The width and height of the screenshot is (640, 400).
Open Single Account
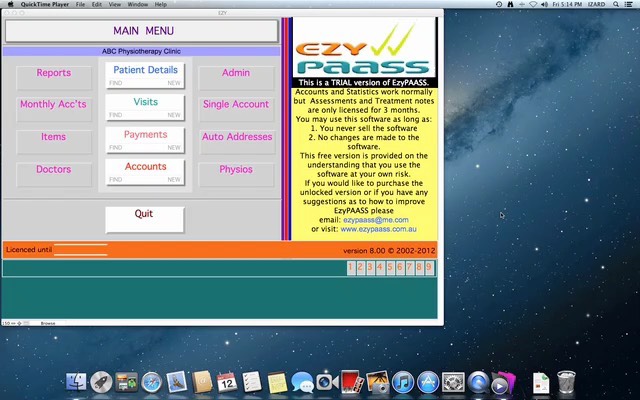(x=236, y=109)
